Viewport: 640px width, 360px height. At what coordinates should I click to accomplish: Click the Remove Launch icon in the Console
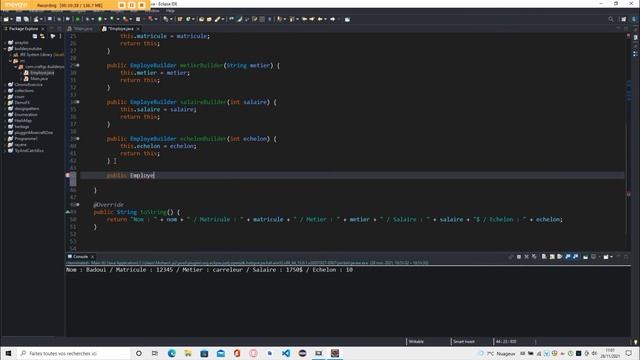tap(527, 257)
